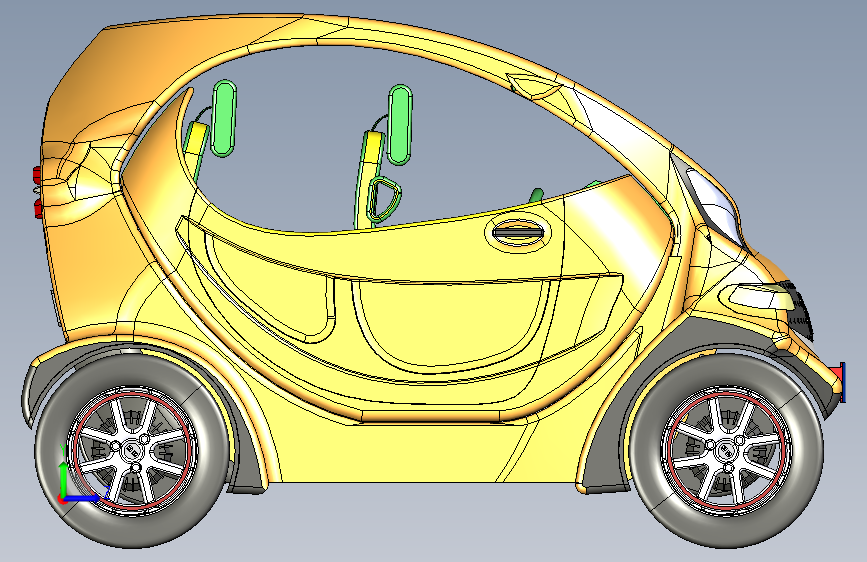The width and height of the screenshot is (867, 562).
Task: Select the front seat green headrest
Action: [x=400, y=124]
